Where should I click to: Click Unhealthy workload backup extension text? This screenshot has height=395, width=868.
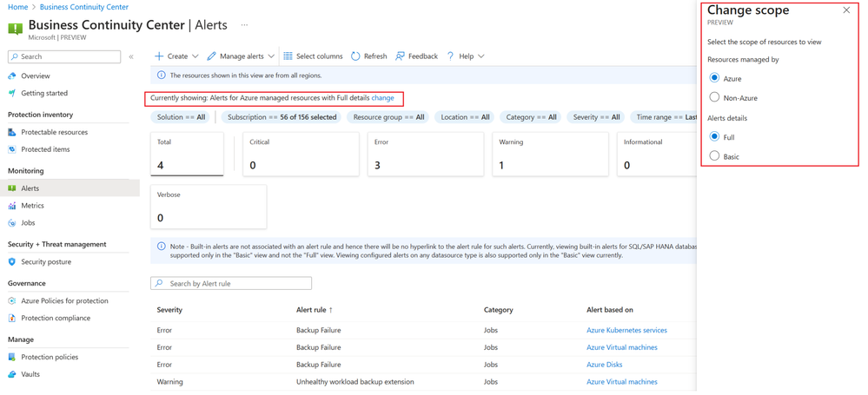354,382
